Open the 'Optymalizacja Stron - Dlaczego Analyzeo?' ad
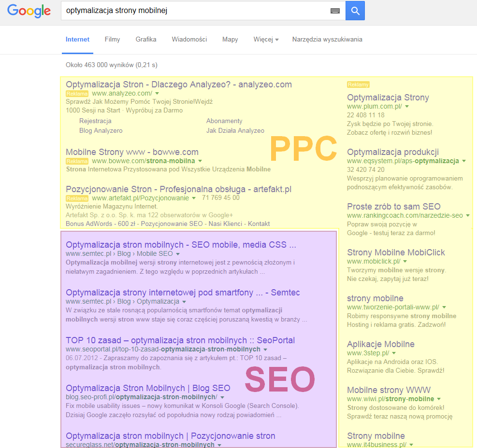Image resolution: width=477 pixels, height=448 pixels. (179, 84)
